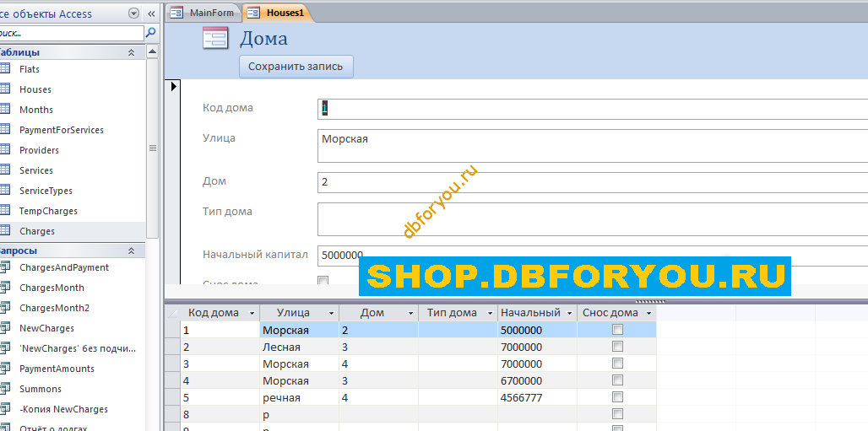Click the Сохранить запись button
The height and width of the screenshot is (431, 868).
296,67
